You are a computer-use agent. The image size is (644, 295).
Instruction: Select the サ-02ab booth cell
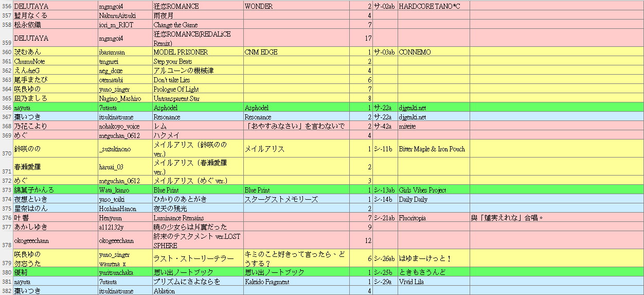385,6
